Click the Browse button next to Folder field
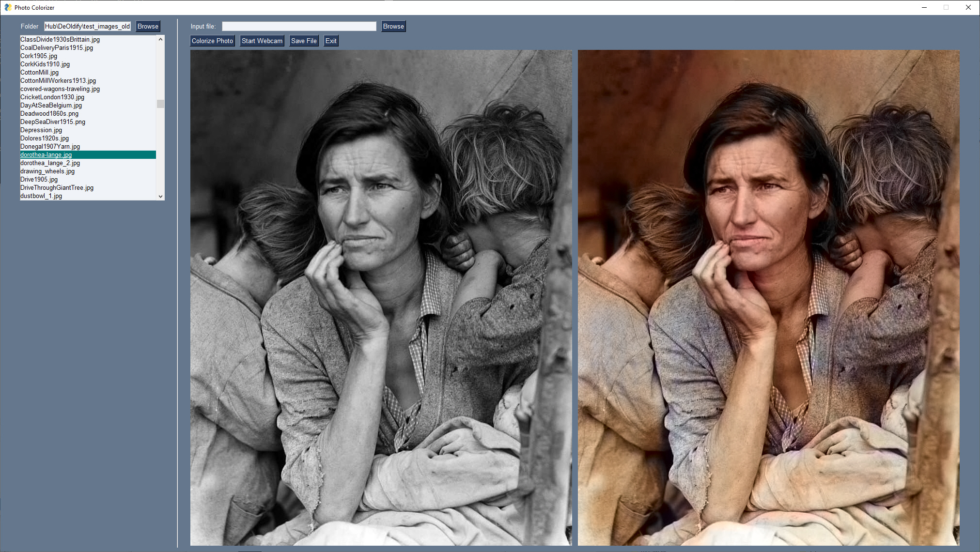This screenshot has width=980, height=552. coord(148,26)
